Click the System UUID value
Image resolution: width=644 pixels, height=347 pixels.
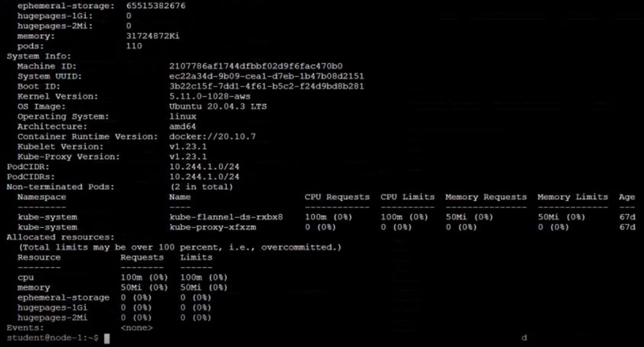click(267, 76)
